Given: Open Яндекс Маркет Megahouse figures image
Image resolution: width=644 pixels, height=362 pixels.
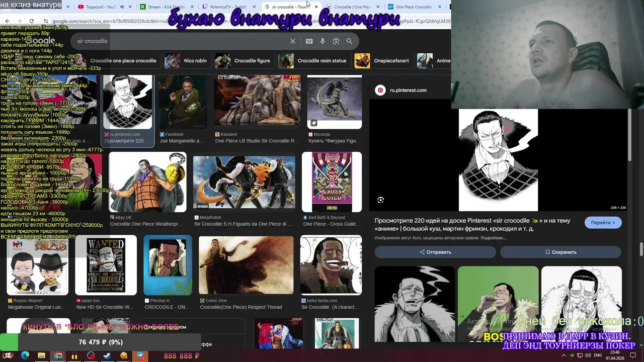Looking at the screenshot, I should 37,265.
